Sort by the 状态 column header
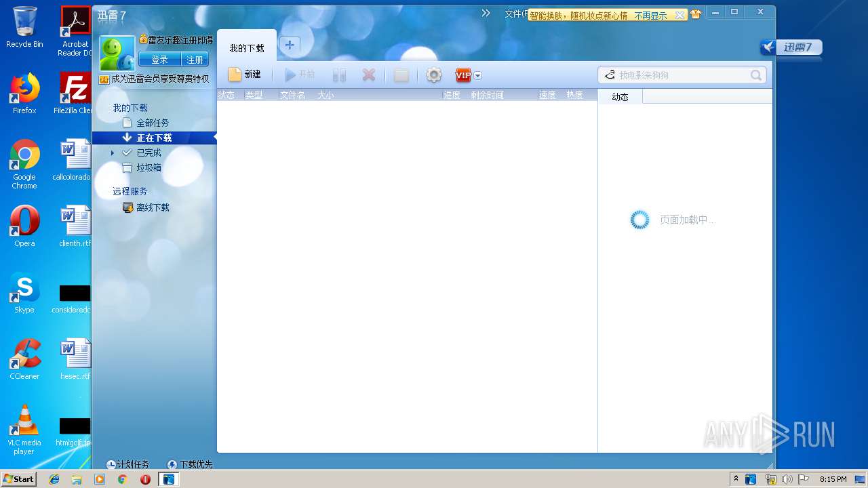Viewport: 868px width, 488px height. coord(226,96)
